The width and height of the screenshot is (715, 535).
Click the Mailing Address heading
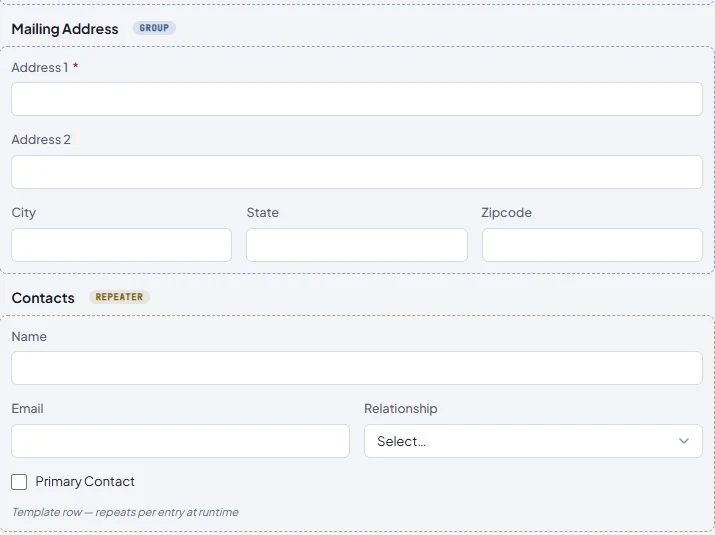(x=65, y=29)
